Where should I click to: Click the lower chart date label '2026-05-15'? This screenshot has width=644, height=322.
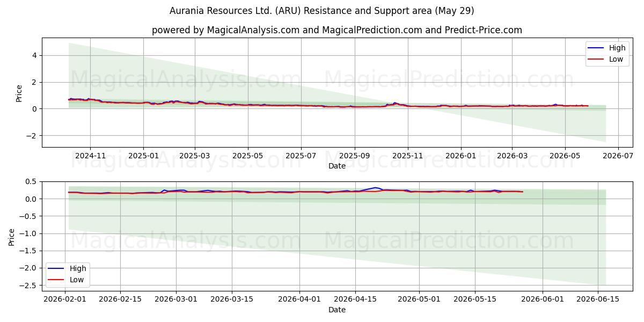pyautogui.click(x=474, y=299)
